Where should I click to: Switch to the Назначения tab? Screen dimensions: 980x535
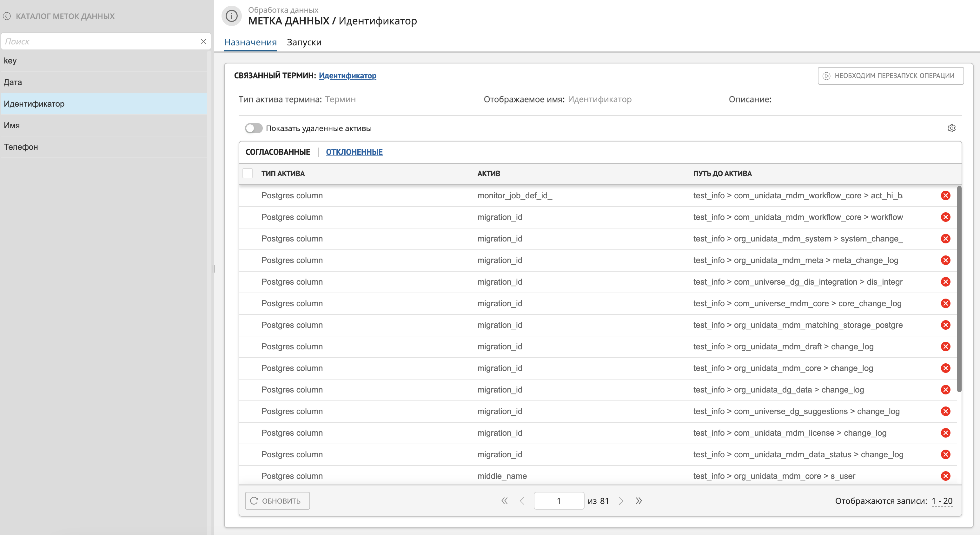[x=250, y=42]
